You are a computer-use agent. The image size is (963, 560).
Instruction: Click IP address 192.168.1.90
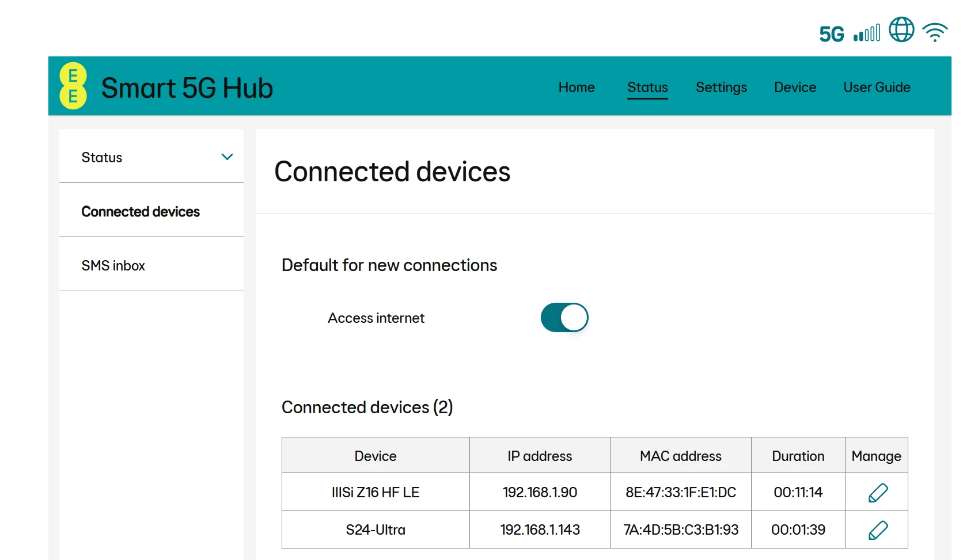click(x=540, y=493)
